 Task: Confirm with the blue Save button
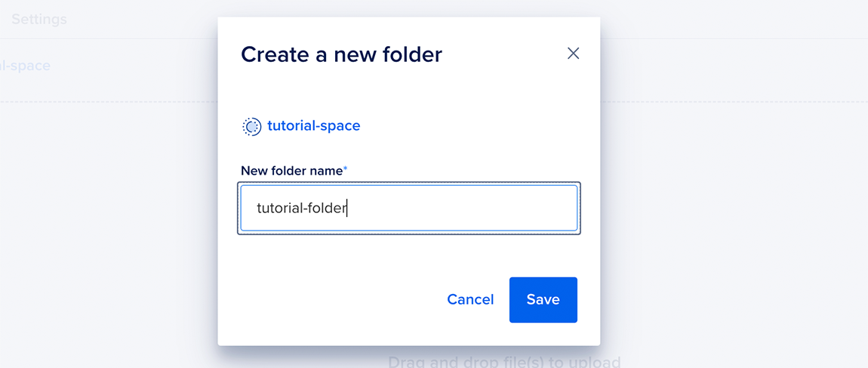(543, 299)
